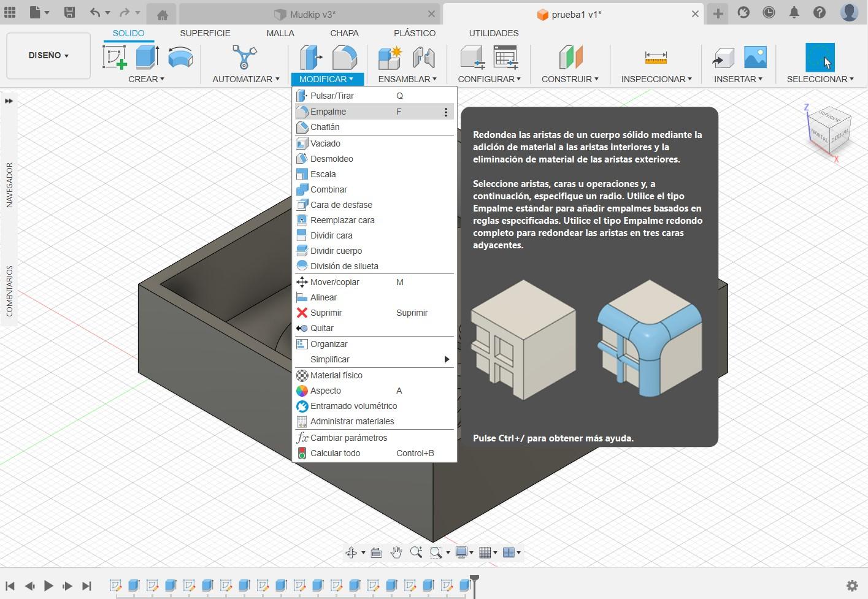Choose Dividir cuerpo menu entry
The image size is (868, 599).
(x=374, y=251)
